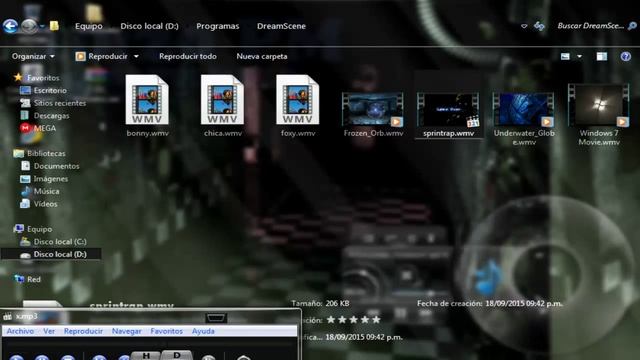The width and height of the screenshot is (640, 360).
Task: Open Archivo menu in xmp3 window
Action: [20, 331]
